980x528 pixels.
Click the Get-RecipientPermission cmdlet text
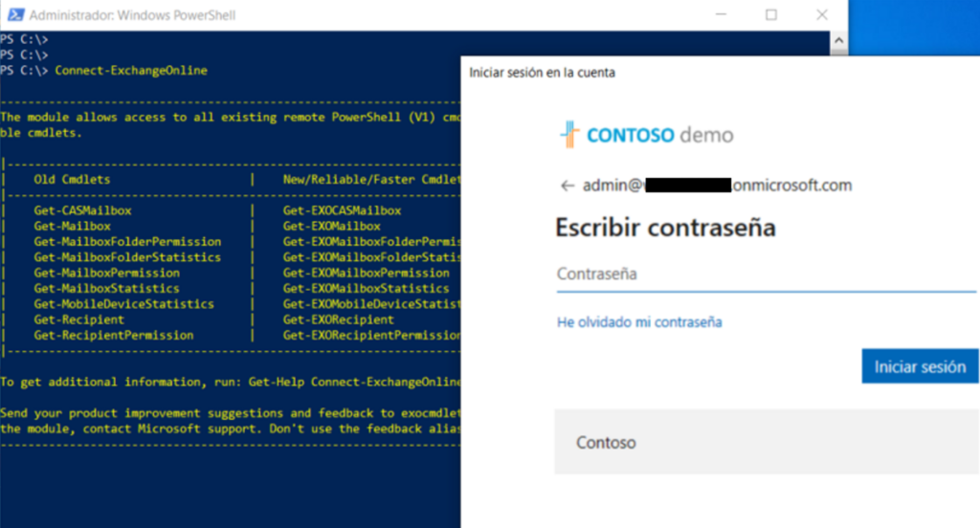tap(113, 336)
